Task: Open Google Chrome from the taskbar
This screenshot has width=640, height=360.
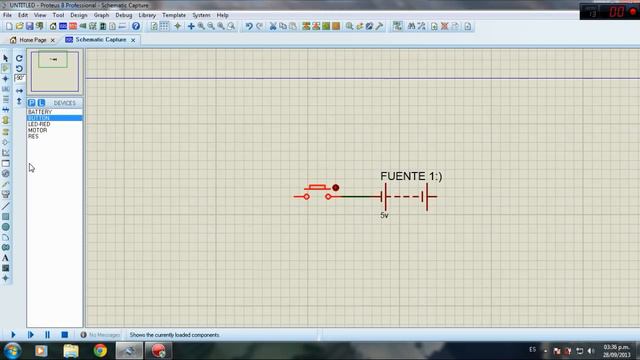Action: click(100, 351)
